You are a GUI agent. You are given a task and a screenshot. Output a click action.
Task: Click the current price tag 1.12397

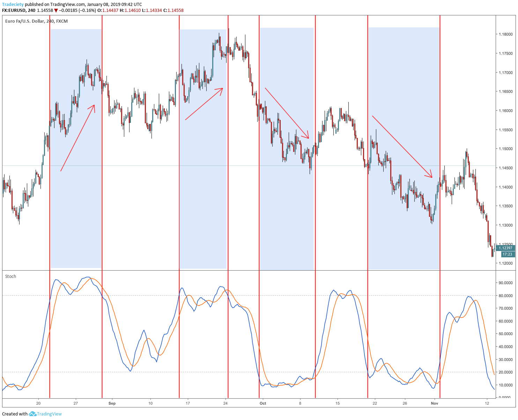[505, 248]
